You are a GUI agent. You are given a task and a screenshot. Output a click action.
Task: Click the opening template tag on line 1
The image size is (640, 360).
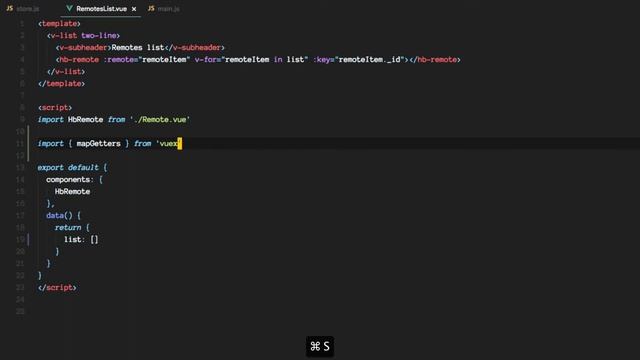coord(59,24)
